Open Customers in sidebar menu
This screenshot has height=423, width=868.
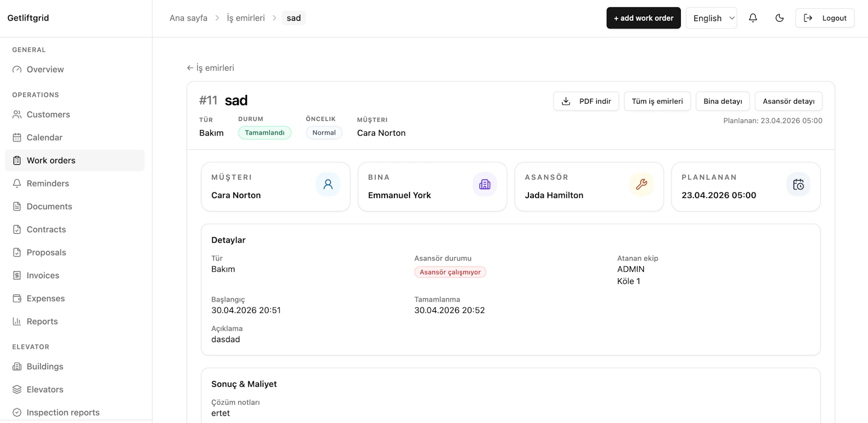pyautogui.click(x=75, y=114)
